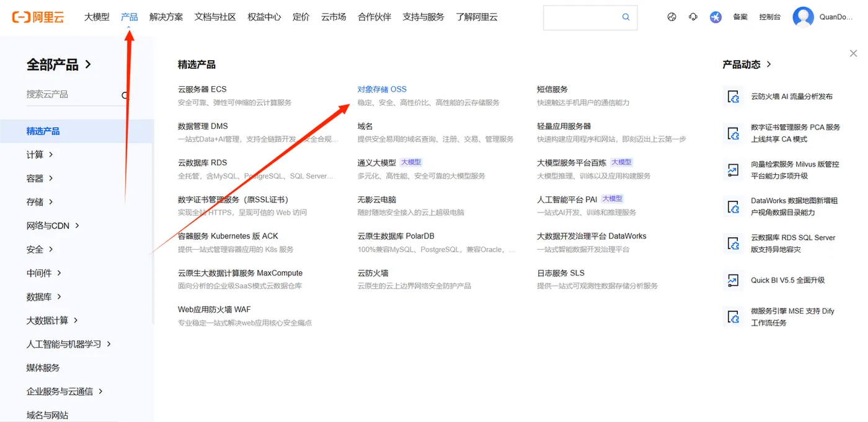
Task: Click icon beside Quick BI V5.5 全面升级
Action: pos(733,280)
